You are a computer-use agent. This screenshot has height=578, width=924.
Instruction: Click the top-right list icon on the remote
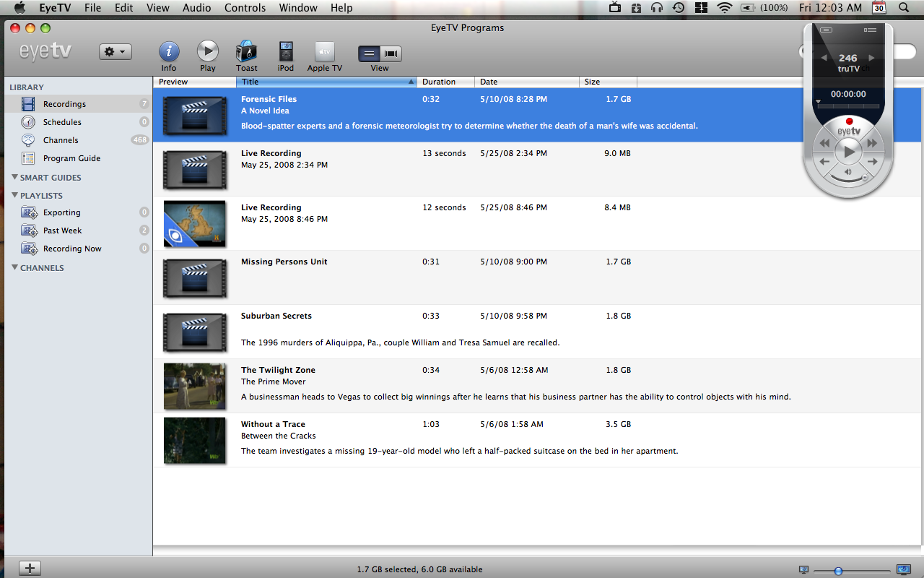pos(871,30)
